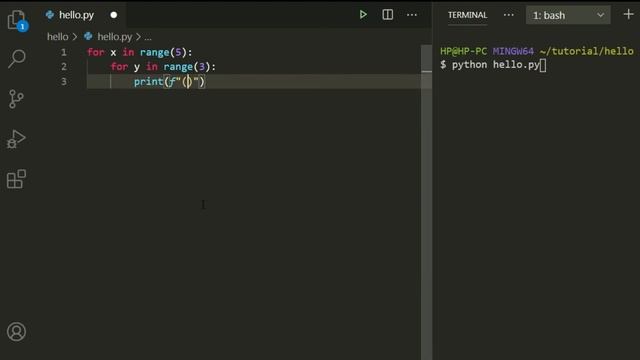Click the '~/tutorial/hello' path in terminal
The height and width of the screenshot is (360, 640).
coord(587,51)
